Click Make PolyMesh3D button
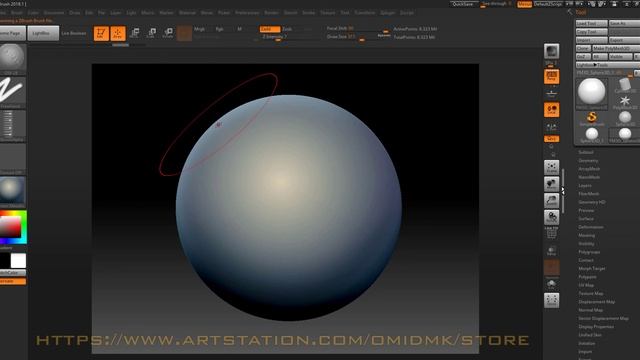Image resolution: width=640 pixels, height=360 pixels. (x=616, y=48)
